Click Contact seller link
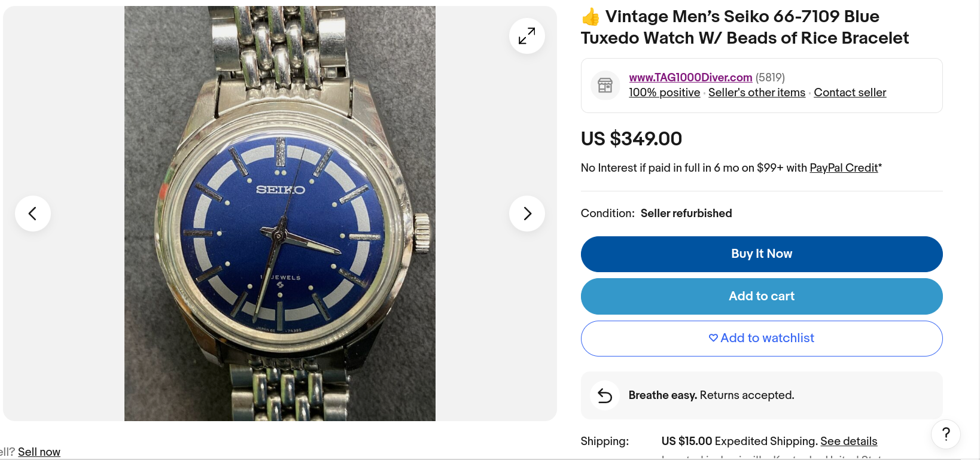Image resolution: width=980 pixels, height=460 pixels. (x=850, y=93)
